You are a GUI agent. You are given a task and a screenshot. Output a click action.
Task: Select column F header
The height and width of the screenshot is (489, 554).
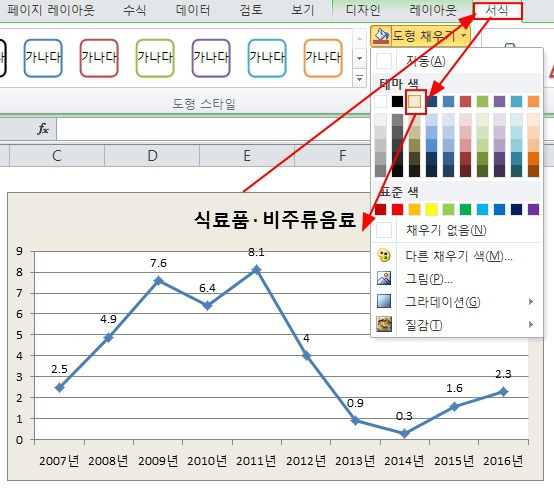[342, 155]
